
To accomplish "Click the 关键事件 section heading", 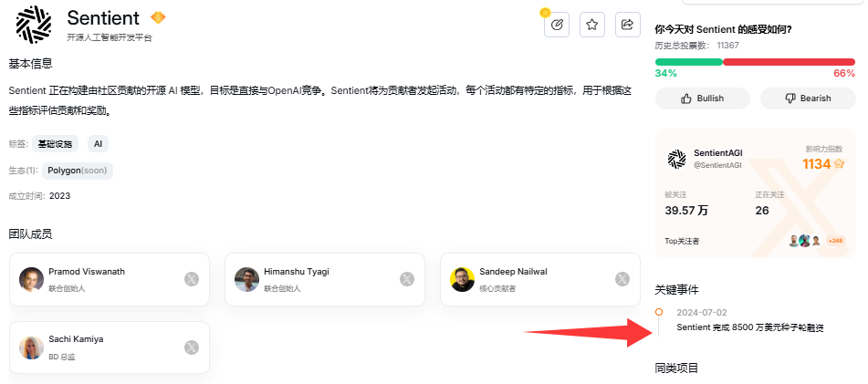I will [x=677, y=289].
